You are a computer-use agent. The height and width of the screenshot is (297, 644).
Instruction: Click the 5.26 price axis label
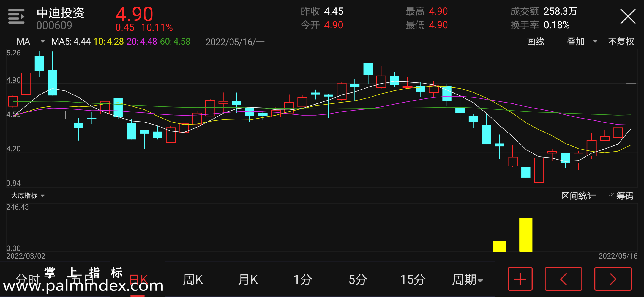13,53
